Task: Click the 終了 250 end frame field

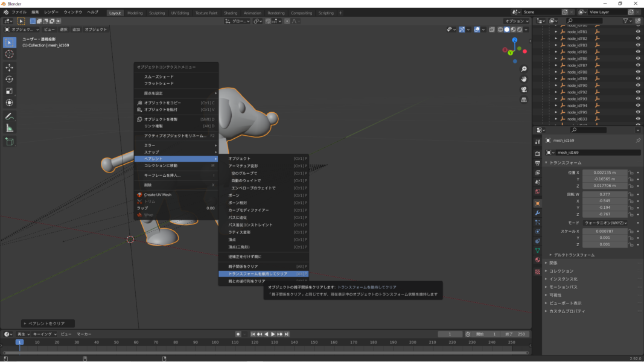Action: pyautogui.click(x=515, y=334)
